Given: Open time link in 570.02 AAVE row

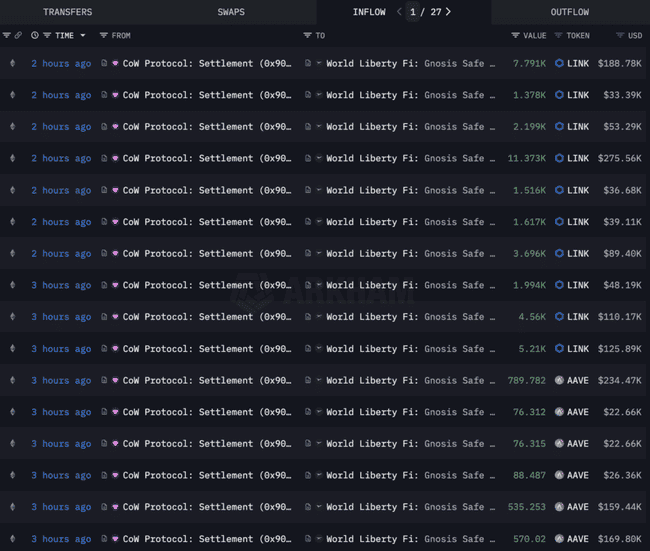Looking at the screenshot, I should (x=61, y=539).
